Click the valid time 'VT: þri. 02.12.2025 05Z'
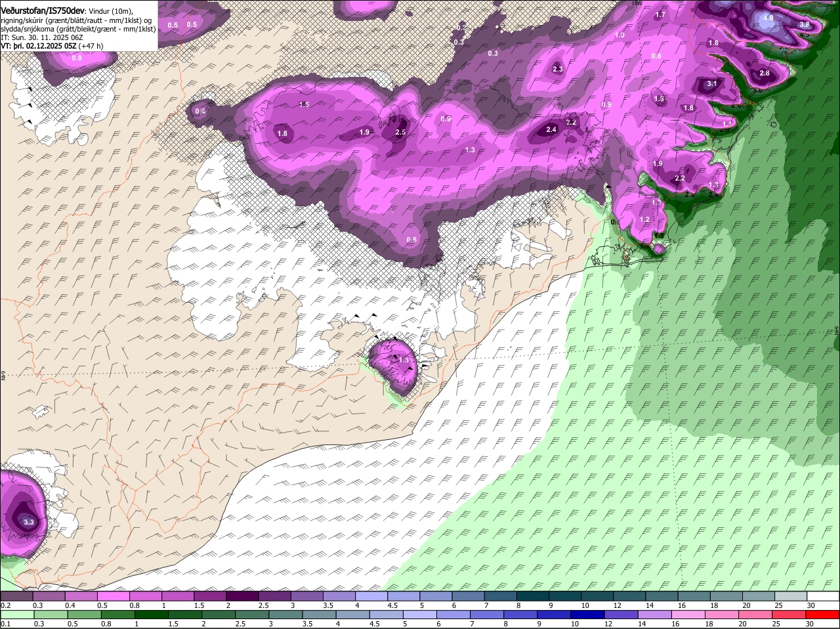 [39, 46]
